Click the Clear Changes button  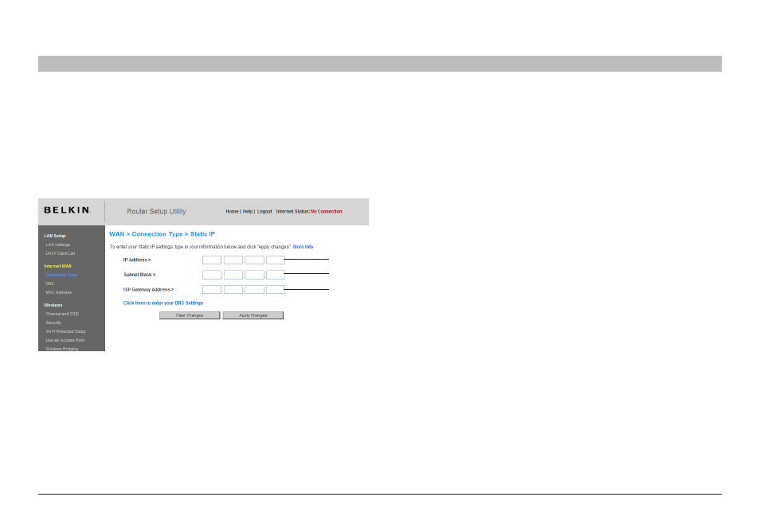tap(190, 315)
